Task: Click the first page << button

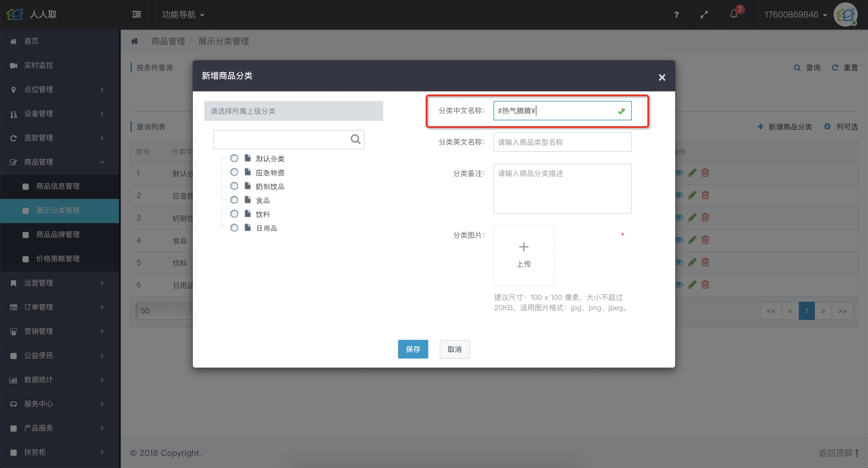Action: click(x=771, y=311)
